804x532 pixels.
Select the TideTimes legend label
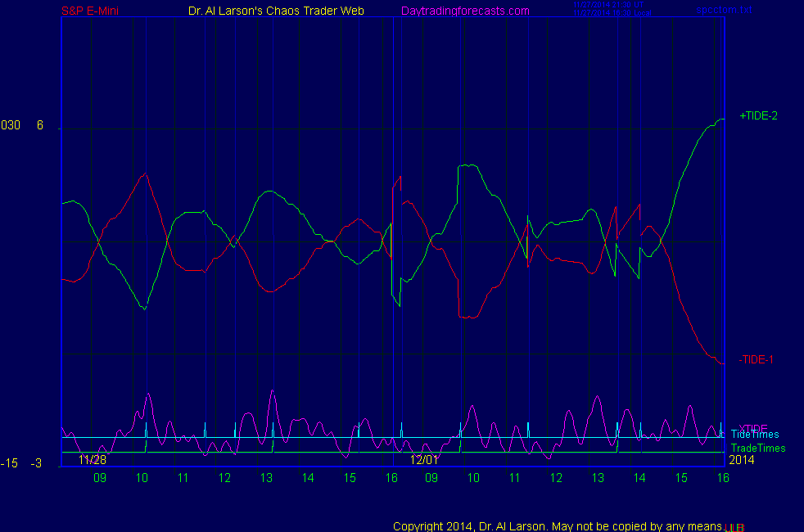click(x=755, y=435)
